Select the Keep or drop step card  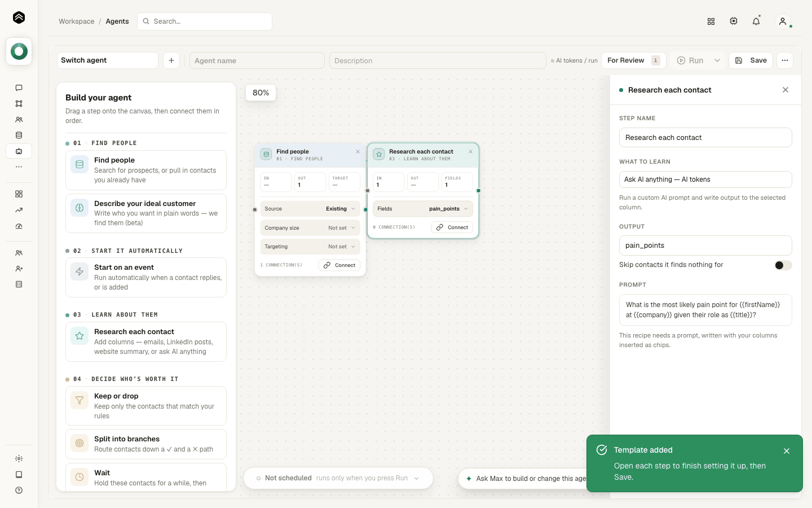tap(146, 406)
